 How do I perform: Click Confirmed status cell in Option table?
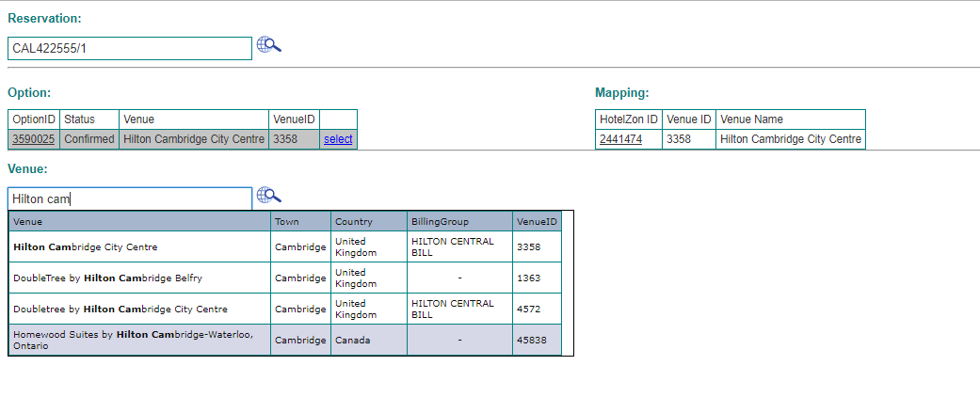[x=89, y=139]
